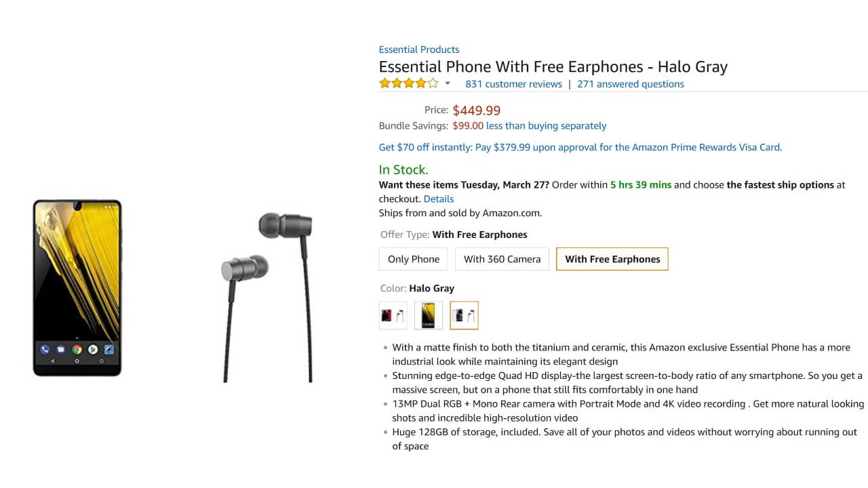Viewport: 868px width, 488px height.
Task: Select the With Free Earphones offer
Action: point(612,259)
